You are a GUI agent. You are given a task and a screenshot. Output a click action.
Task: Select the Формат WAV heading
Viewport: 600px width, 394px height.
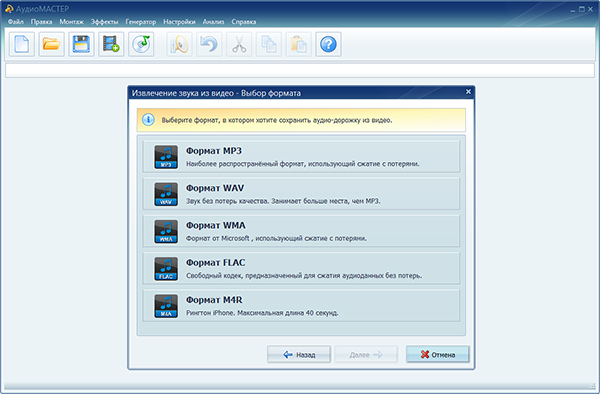[215, 188]
